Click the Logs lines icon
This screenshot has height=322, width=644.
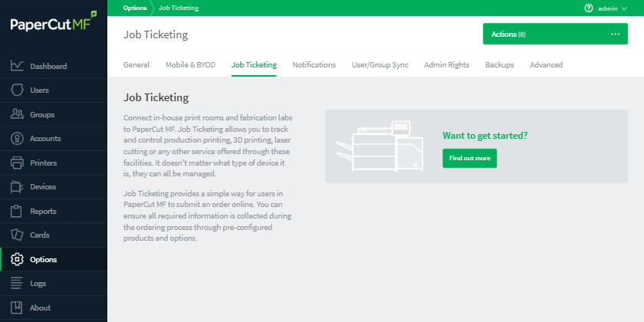(x=17, y=284)
